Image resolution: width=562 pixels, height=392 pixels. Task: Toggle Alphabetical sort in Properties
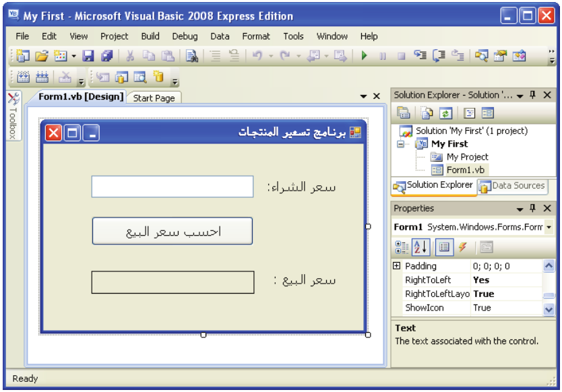coord(420,247)
